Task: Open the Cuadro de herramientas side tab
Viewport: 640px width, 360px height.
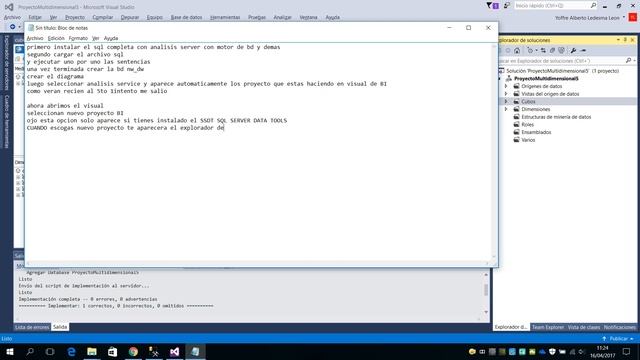Action: [x=7, y=121]
